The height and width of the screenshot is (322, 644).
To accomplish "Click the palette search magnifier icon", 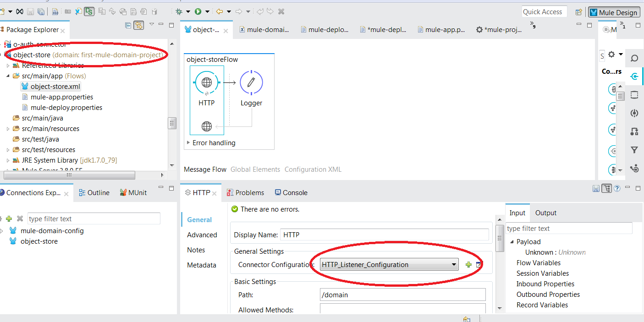I will point(634,58).
